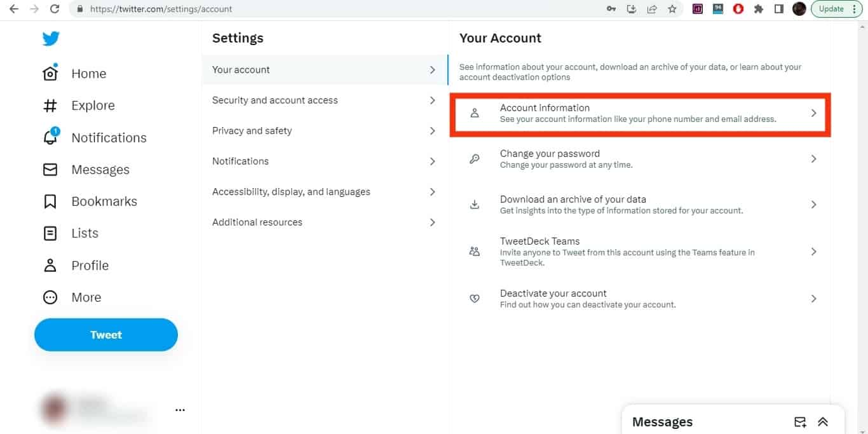Click the Messages drawer title
The width and height of the screenshot is (868, 434).
[662, 422]
